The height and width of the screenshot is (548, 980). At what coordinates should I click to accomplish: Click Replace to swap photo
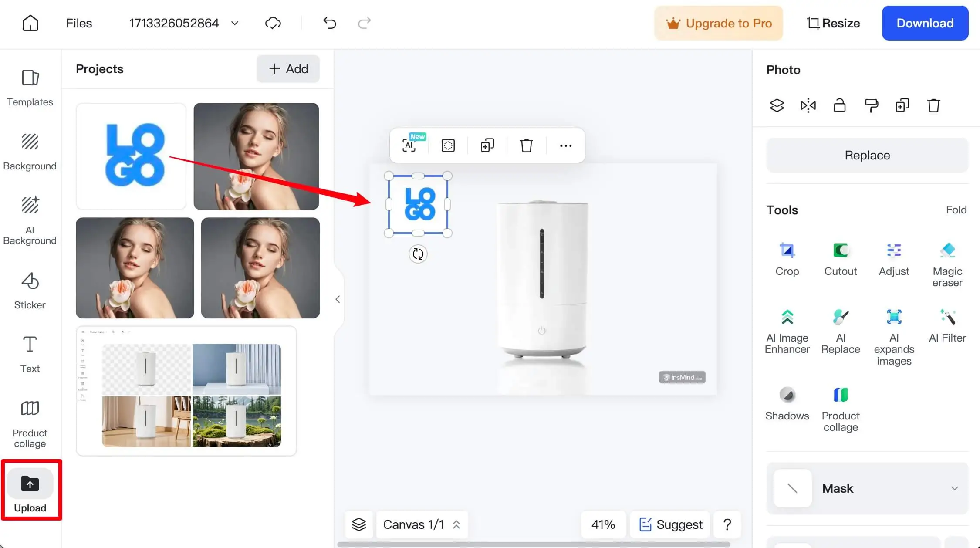(x=868, y=155)
